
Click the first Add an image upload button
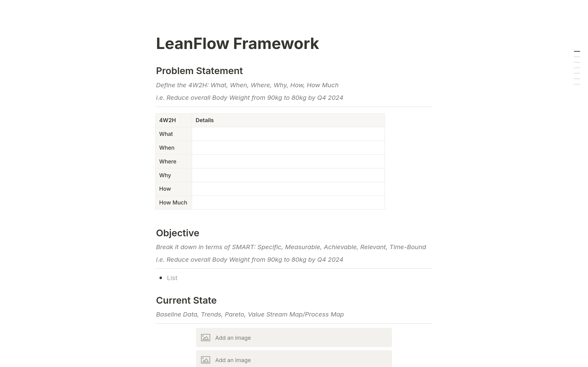[293, 337]
